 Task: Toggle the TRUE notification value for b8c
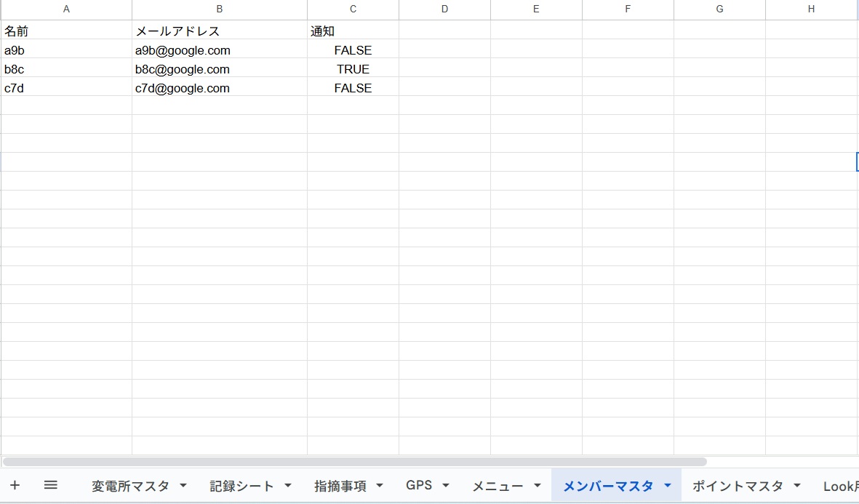pyautogui.click(x=353, y=70)
